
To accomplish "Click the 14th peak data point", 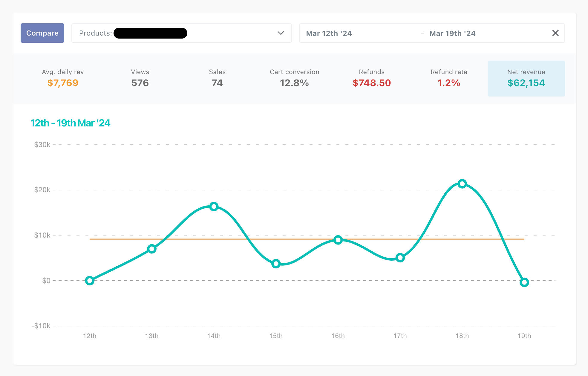I will pyautogui.click(x=214, y=206).
